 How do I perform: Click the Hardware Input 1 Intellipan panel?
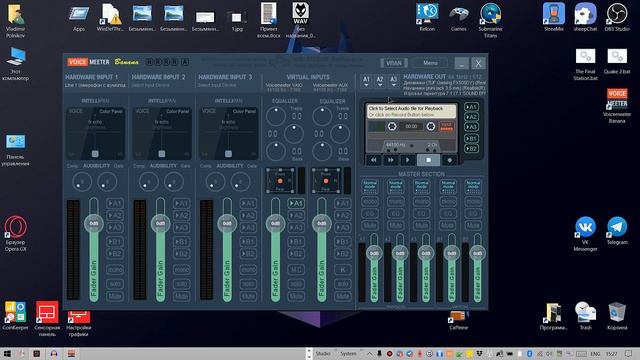click(95, 133)
